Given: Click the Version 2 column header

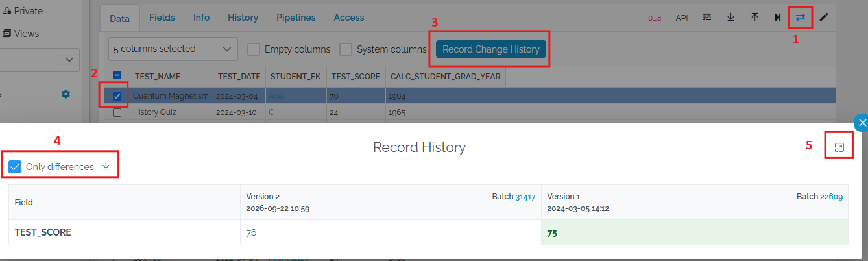Looking at the screenshot, I should (x=391, y=203).
